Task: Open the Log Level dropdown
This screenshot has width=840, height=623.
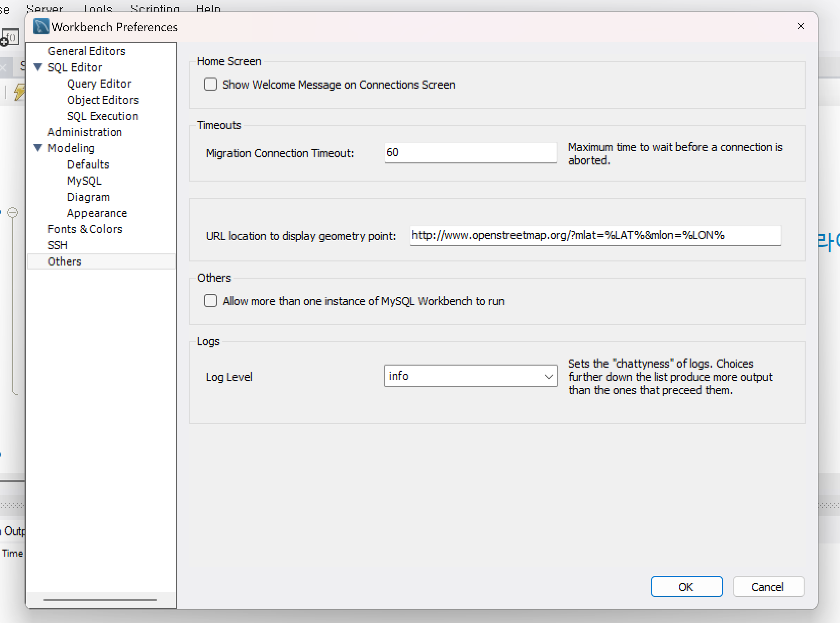Action: click(470, 376)
